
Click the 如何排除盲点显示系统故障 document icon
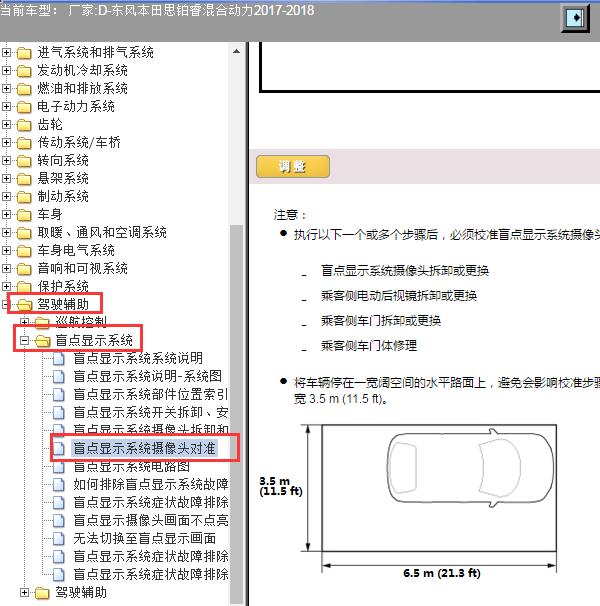[59, 484]
